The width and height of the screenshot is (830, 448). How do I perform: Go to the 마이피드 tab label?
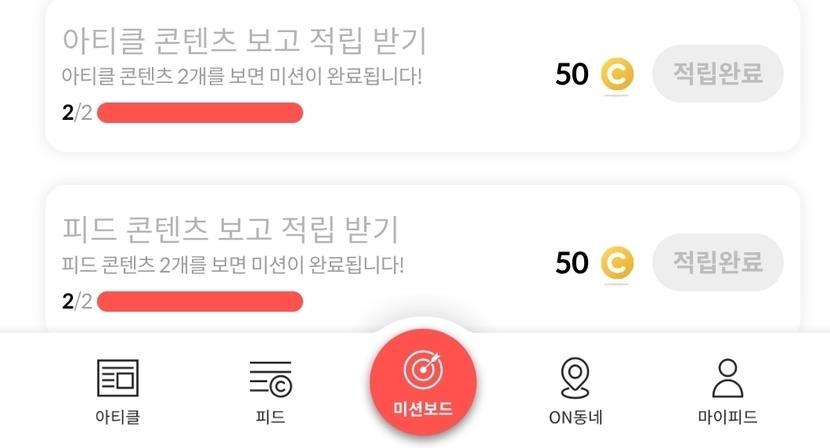point(727,417)
